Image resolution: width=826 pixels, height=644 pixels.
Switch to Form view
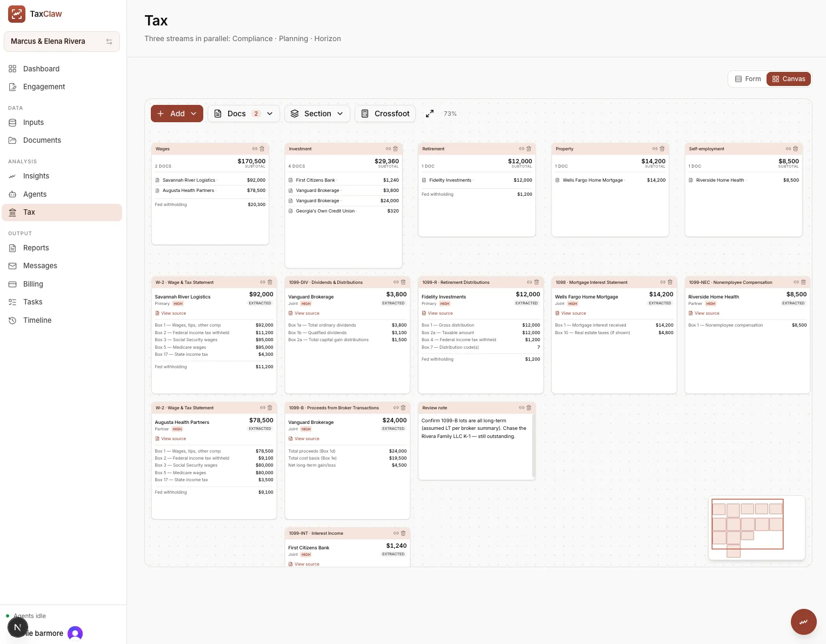(x=748, y=79)
